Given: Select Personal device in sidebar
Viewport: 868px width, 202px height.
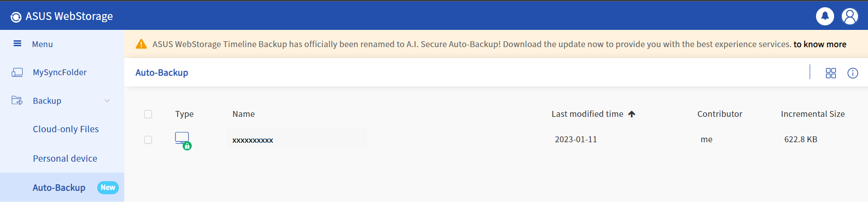Looking at the screenshot, I should coord(65,159).
